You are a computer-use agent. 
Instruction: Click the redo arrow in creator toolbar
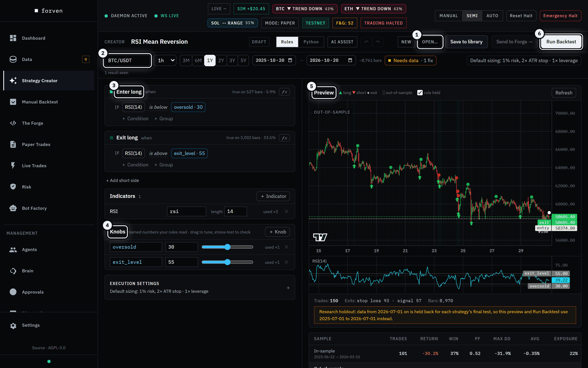point(378,42)
